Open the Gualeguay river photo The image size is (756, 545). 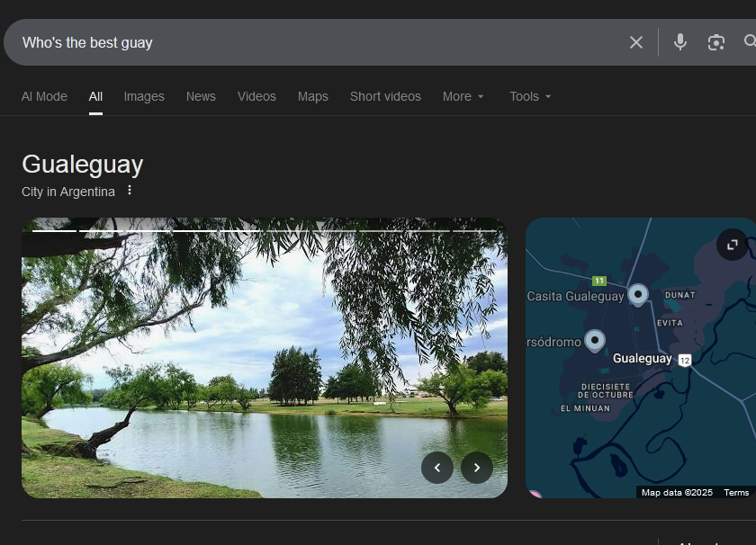(x=265, y=358)
